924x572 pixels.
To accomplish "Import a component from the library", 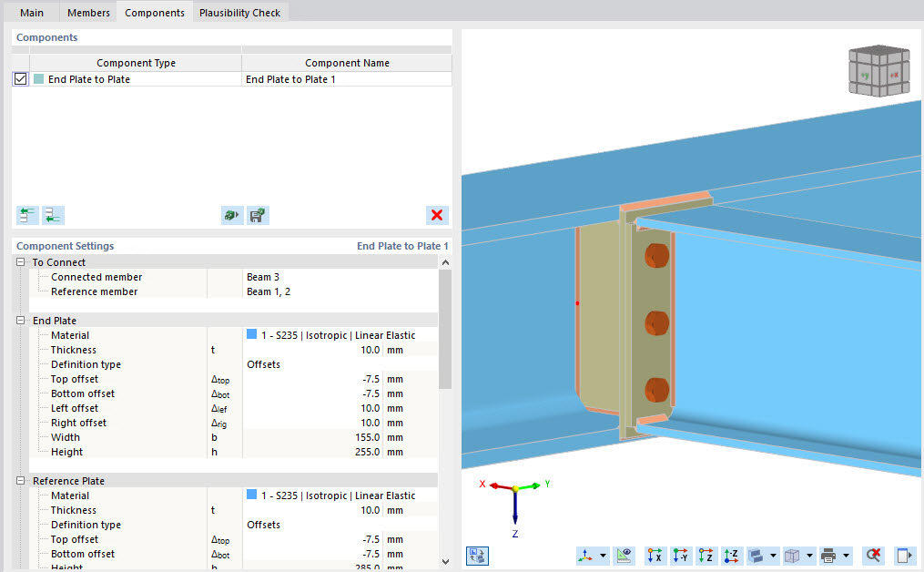I will click(x=232, y=215).
